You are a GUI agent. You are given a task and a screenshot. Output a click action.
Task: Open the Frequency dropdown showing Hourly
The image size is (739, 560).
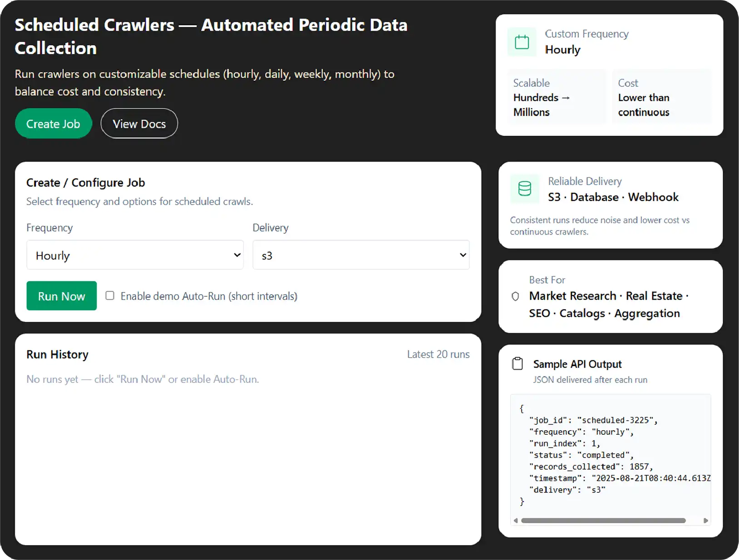(x=135, y=255)
